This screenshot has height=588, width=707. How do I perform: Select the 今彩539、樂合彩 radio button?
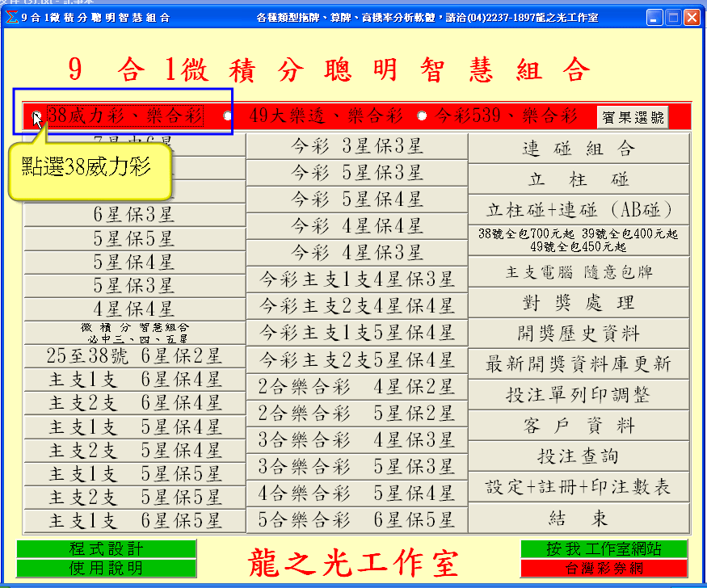coord(422,116)
